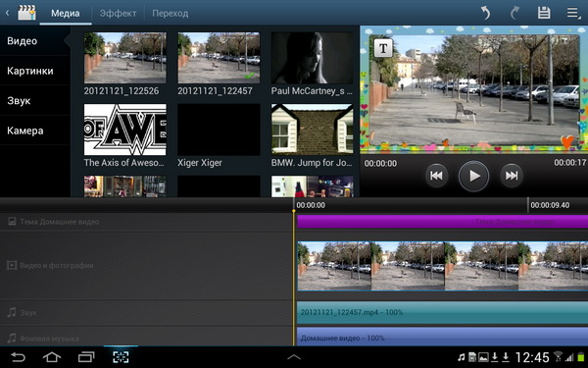Open the overflow menu icon

[x=573, y=13]
